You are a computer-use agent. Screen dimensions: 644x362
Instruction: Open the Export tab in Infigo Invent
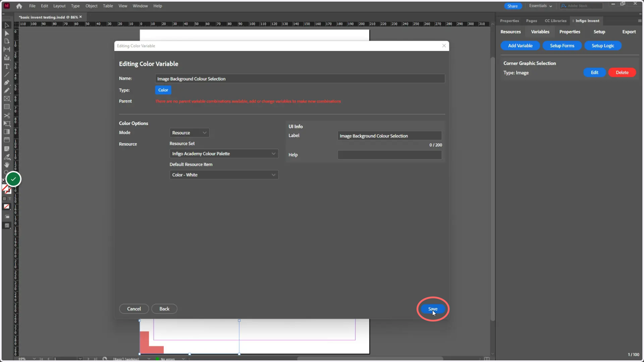click(629, 32)
